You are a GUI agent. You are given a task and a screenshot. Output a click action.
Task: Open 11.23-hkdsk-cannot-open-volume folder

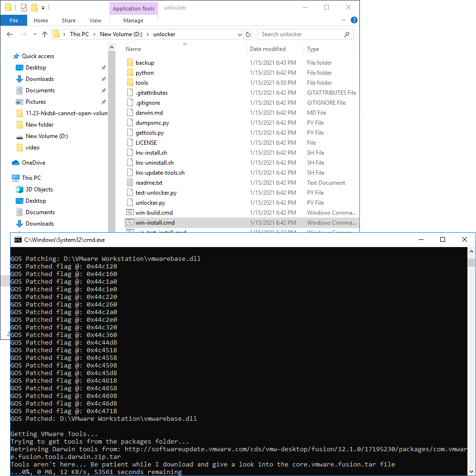(66, 113)
